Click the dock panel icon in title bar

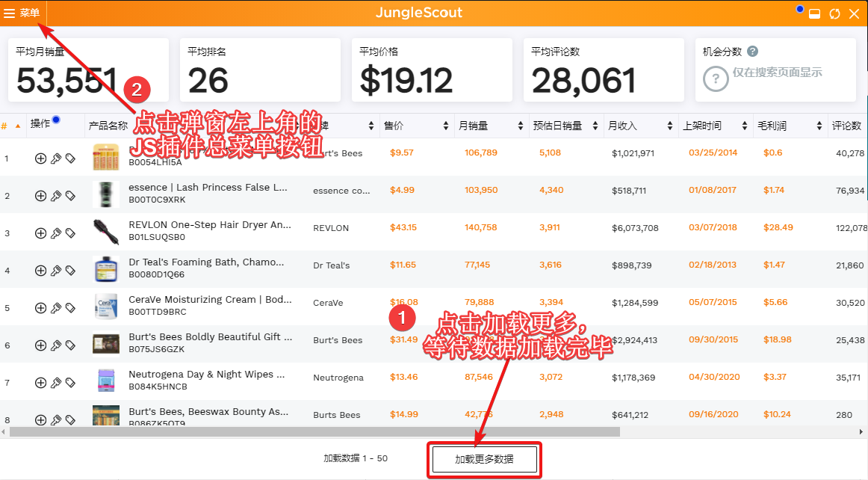(816, 14)
